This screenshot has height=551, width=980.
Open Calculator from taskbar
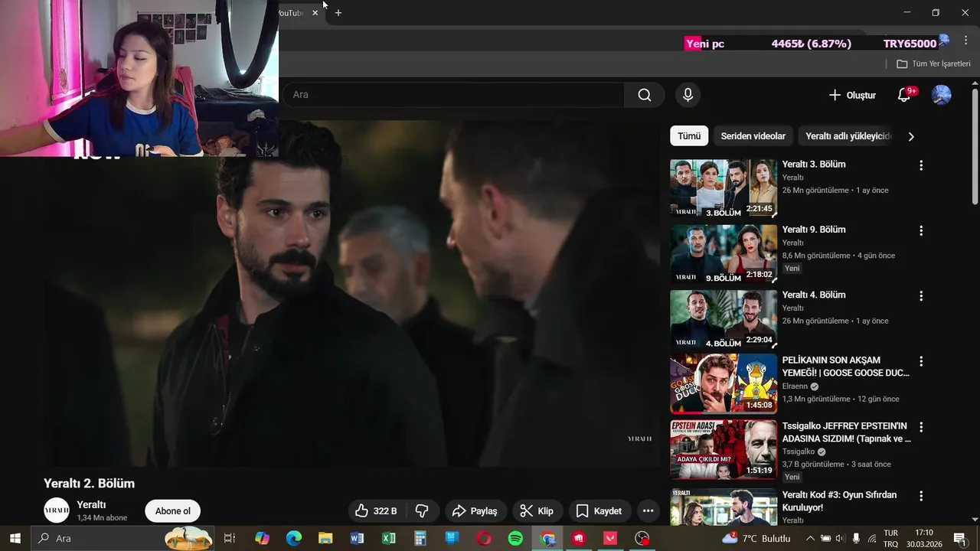click(420, 538)
